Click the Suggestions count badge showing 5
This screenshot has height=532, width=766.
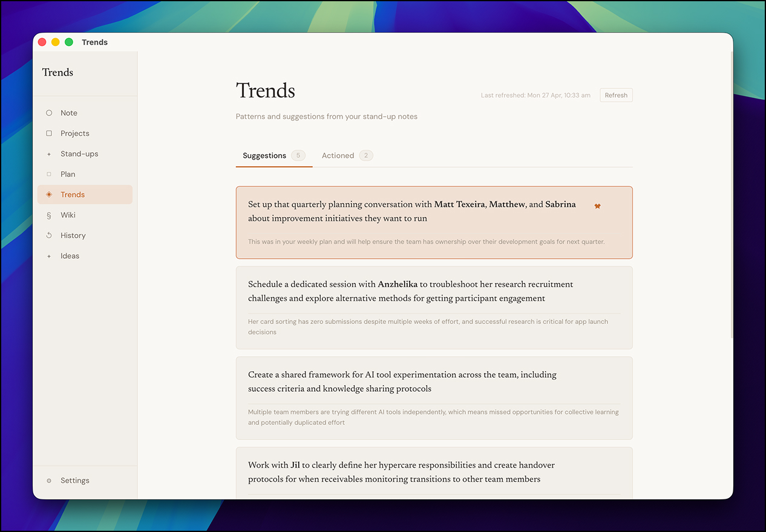click(298, 155)
